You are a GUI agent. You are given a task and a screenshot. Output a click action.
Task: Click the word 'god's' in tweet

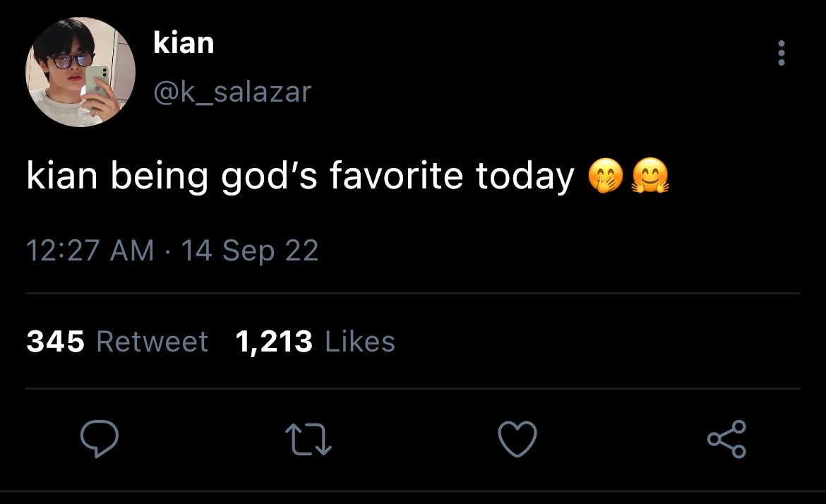click(x=269, y=177)
